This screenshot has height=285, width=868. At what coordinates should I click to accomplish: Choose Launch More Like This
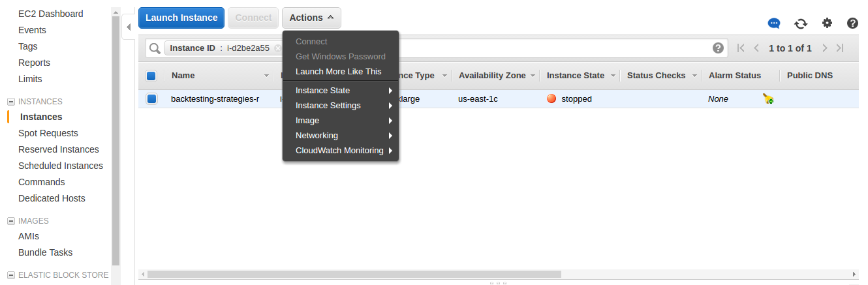coord(340,72)
